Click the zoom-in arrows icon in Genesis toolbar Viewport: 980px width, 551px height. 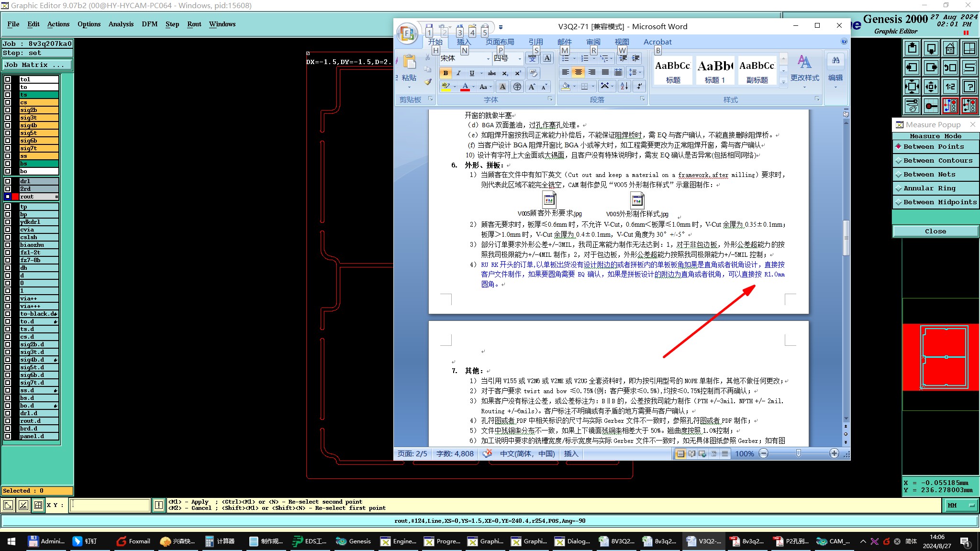click(912, 87)
